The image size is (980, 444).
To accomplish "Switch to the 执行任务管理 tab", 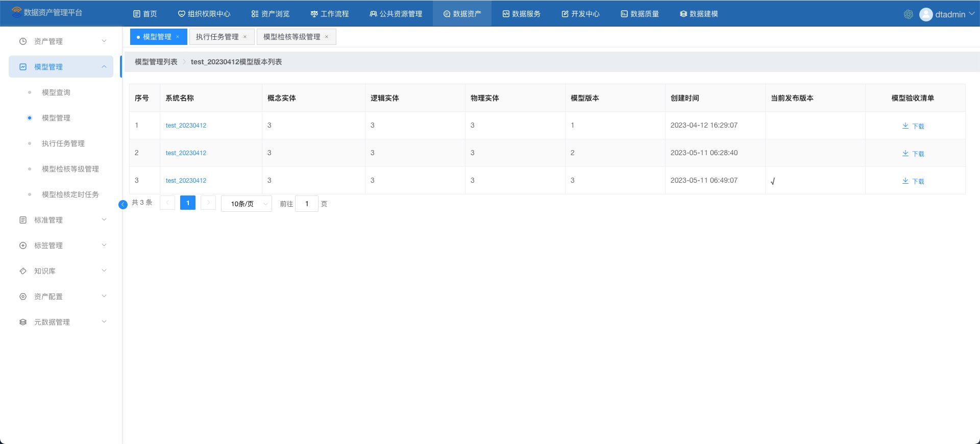I will pyautogui.click(x=217, y=37).
